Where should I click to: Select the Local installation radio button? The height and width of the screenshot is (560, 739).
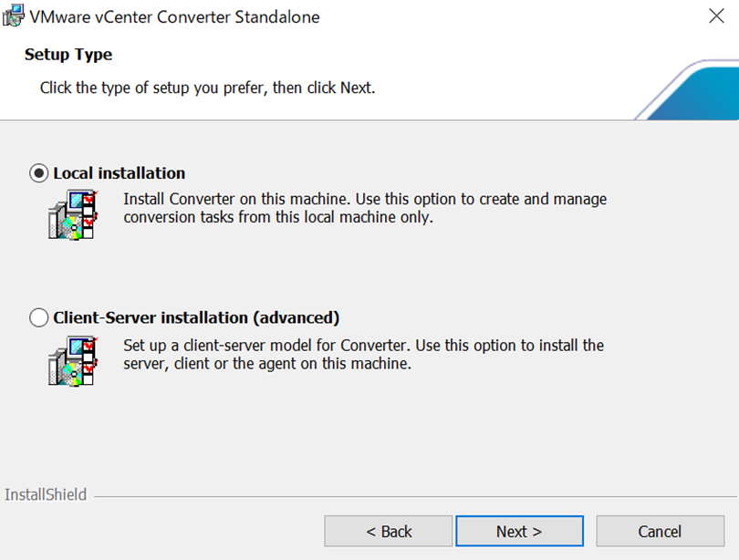click(40, 173)
